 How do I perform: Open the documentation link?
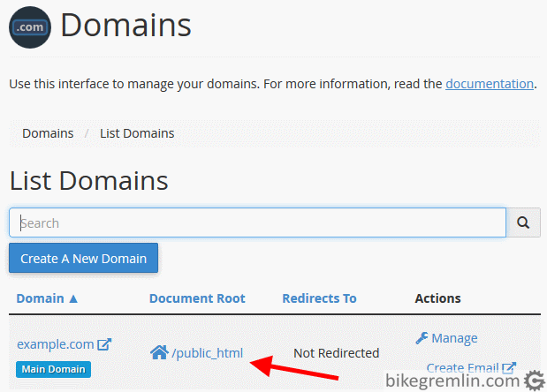490,84
